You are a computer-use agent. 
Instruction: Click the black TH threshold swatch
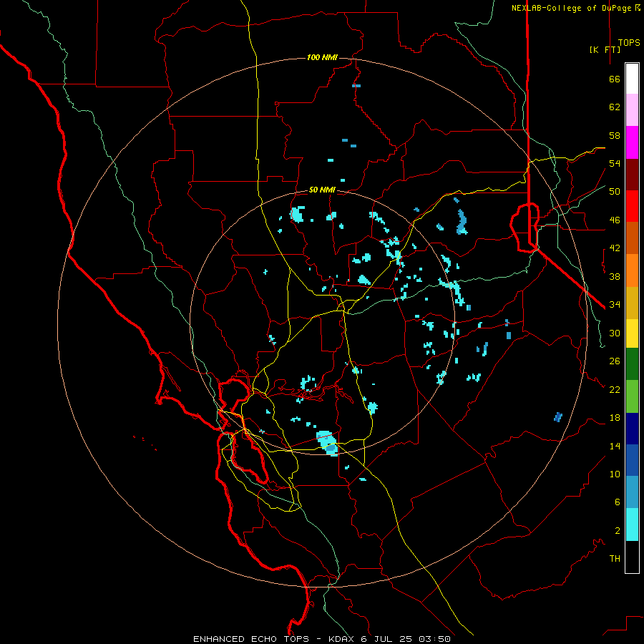(x=632, y=557)
